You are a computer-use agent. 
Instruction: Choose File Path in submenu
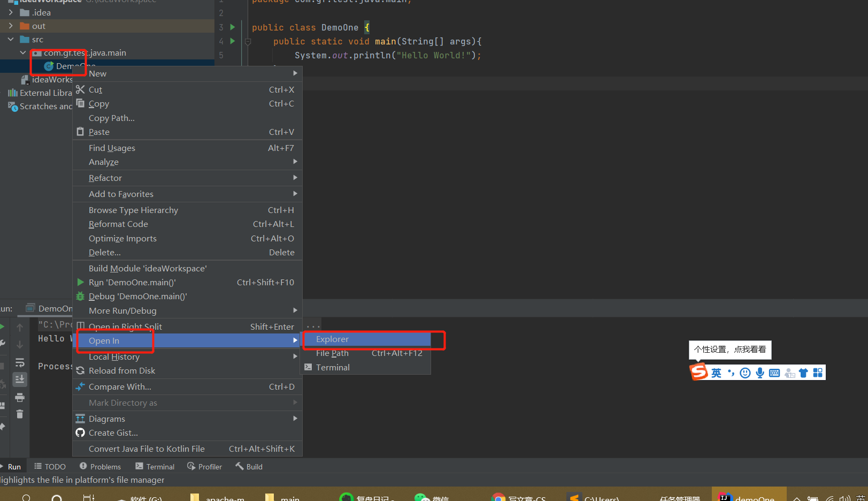[366, 353]
